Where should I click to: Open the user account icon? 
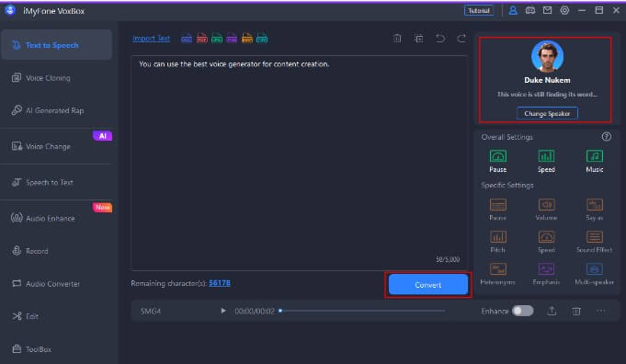click(x=513, y=11)
